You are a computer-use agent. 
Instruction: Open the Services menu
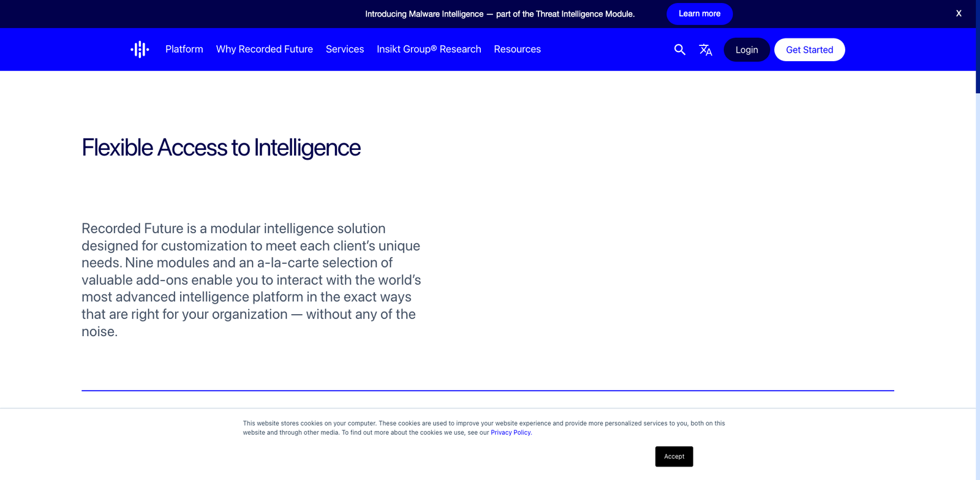(x=345, y=49)
